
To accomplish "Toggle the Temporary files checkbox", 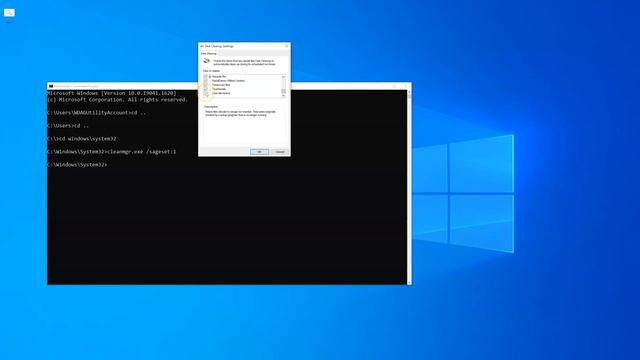I will click(x=205, y=85).
